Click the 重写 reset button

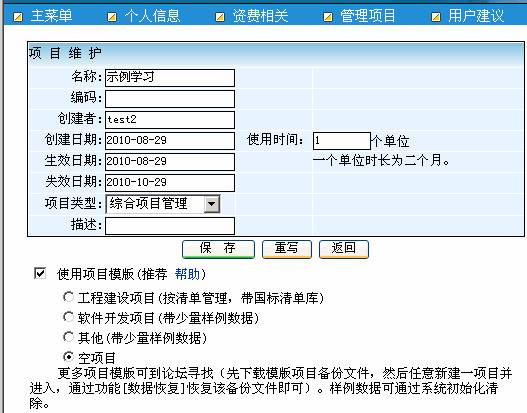pos(287,249)
